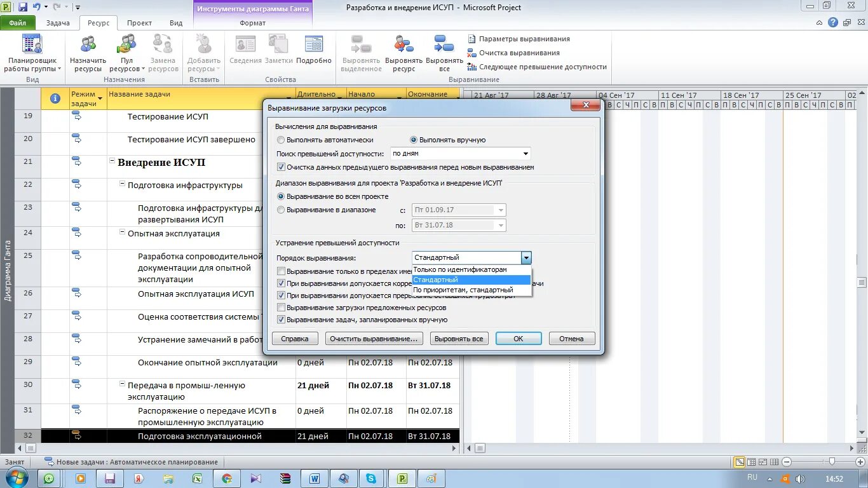Switch to Gantt chart view in status bar

[740, 462]
